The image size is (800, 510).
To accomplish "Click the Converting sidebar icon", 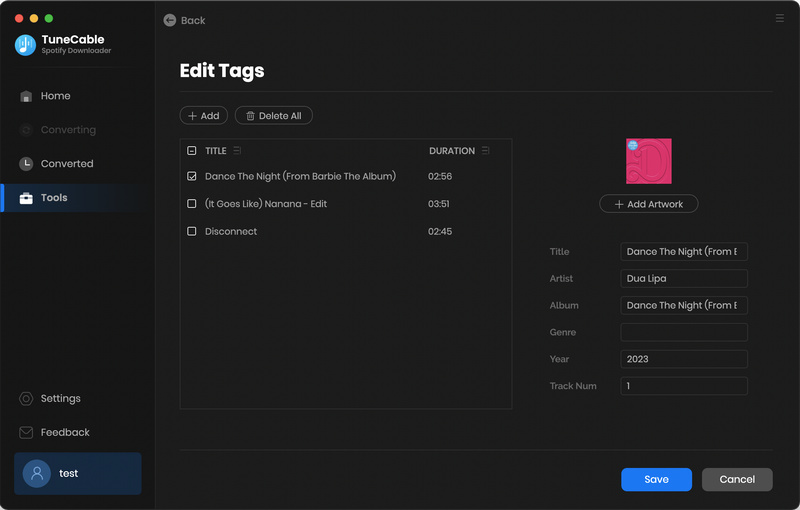I will (x=26, y=130).
